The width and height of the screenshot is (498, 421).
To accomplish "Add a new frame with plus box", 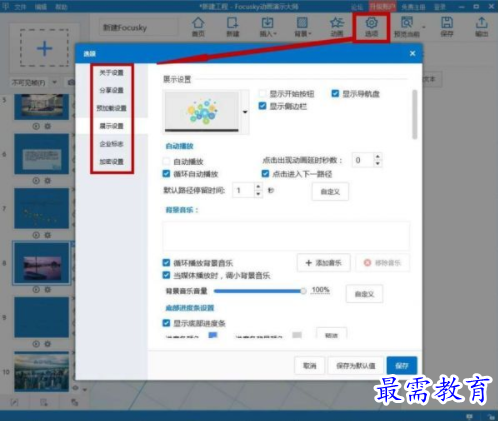I will [44, 48].
